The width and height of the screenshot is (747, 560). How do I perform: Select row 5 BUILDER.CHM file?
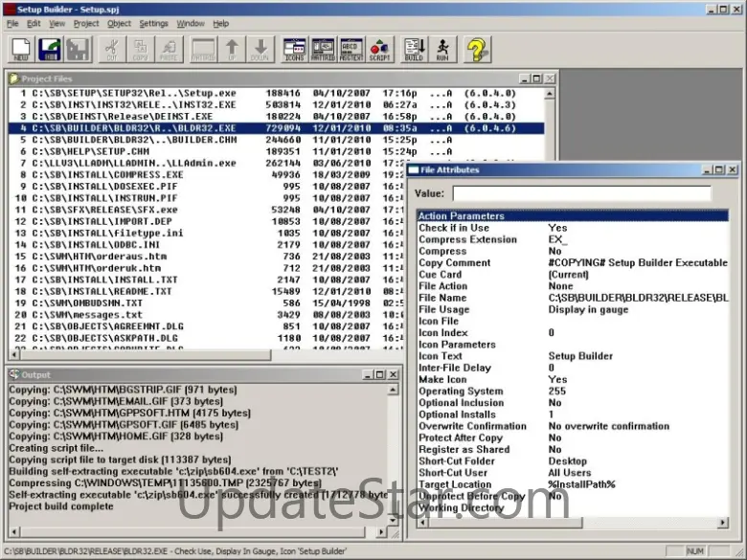click(x=277, y=140)
